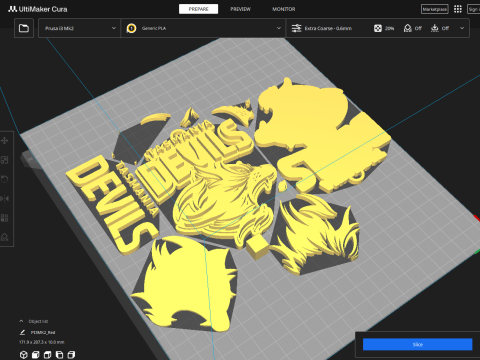Click the object dimensions text
480x360 pixels.
(42, 342)
